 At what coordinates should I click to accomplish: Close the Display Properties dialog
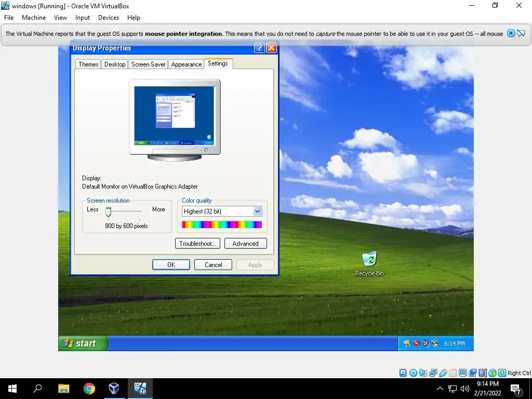(x=271, y=48)
